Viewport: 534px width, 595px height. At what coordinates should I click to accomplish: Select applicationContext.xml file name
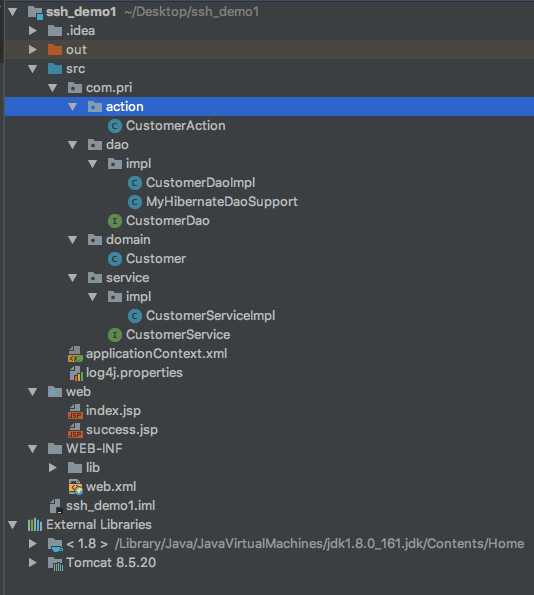click(156, 354)
